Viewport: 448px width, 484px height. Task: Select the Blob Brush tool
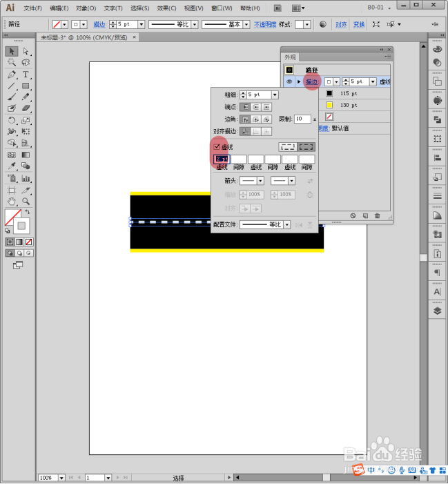point(12,108)
